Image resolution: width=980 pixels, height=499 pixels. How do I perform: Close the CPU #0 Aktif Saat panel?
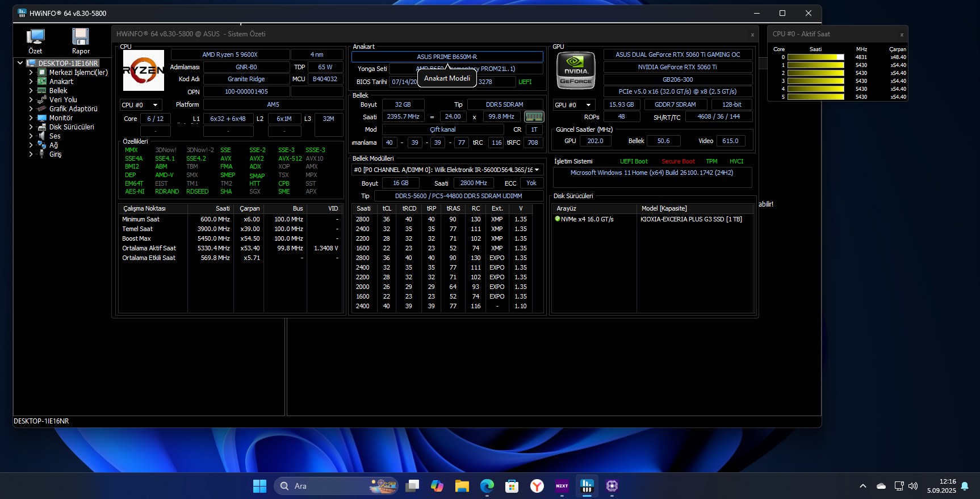tap(902, 35)
